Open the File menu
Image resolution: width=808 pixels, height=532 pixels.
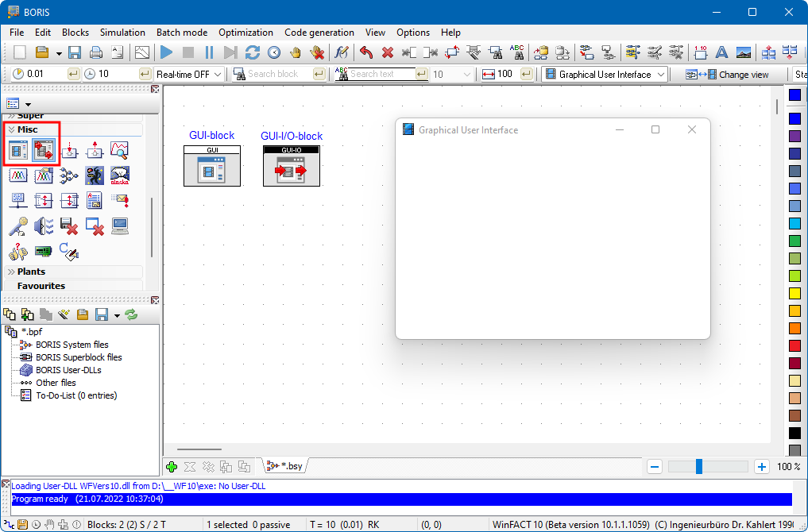pos(17,33)
